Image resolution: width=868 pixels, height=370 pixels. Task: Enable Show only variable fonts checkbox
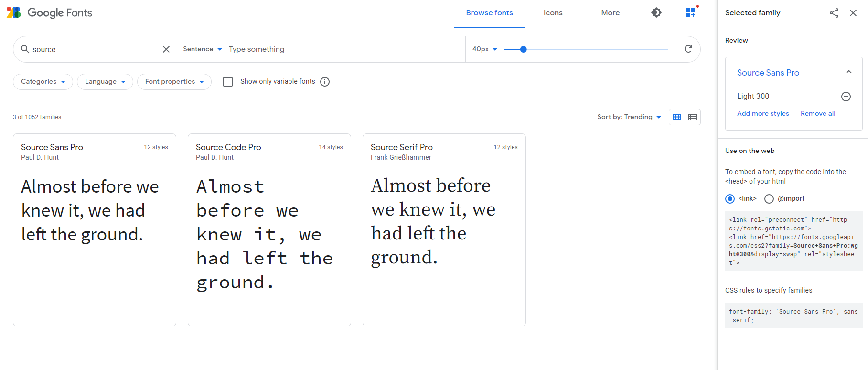[x=228, y=82]
